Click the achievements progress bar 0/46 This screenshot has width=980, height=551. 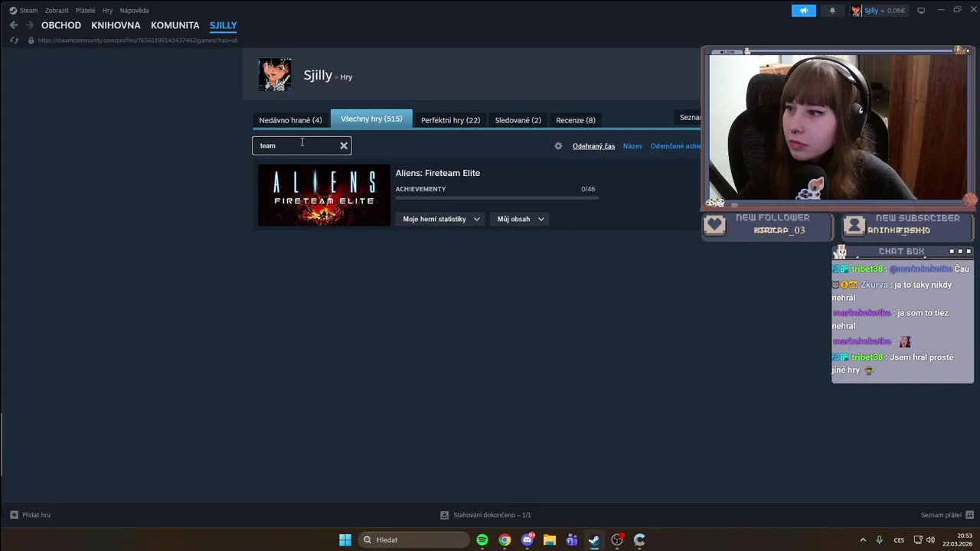[497, 198]
